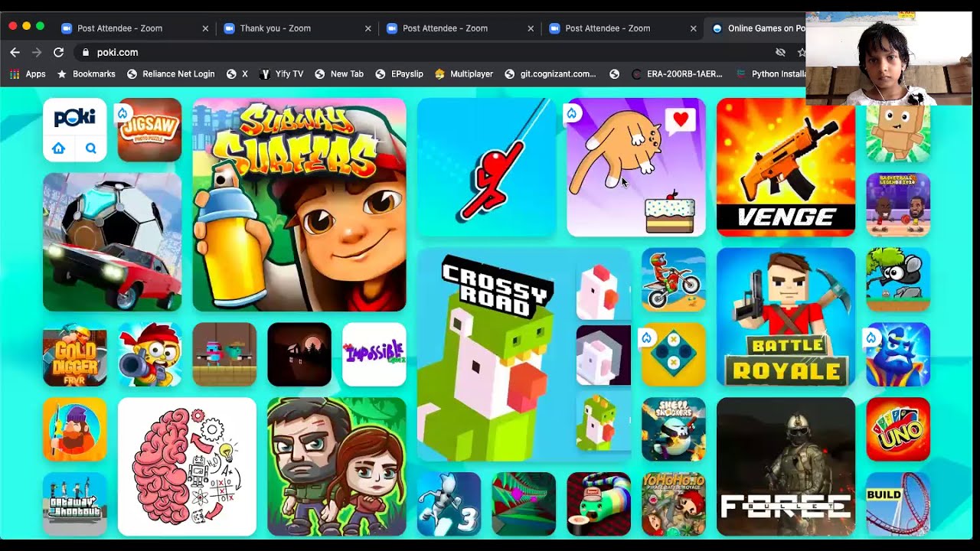This screenshot has height=551, width=980.
Task: Open the Impossible Quiz game icon
Action: (x=374, y=354)
